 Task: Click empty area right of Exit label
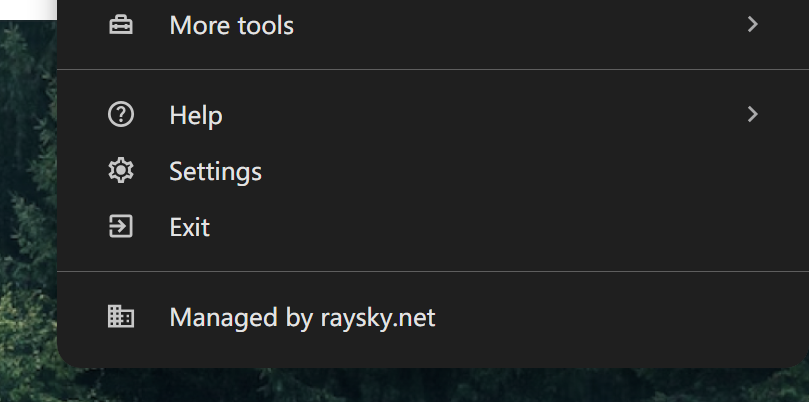pyautogui.click(x=500, y=228)
